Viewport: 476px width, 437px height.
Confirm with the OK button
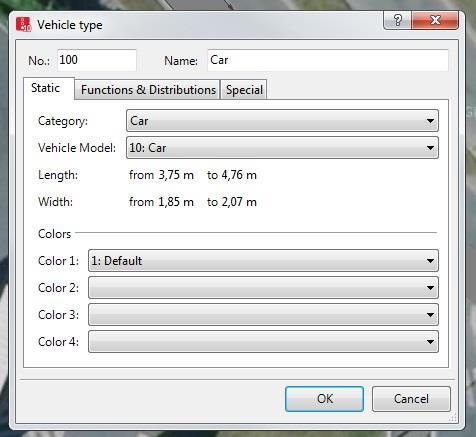click(x=324, y=399)
